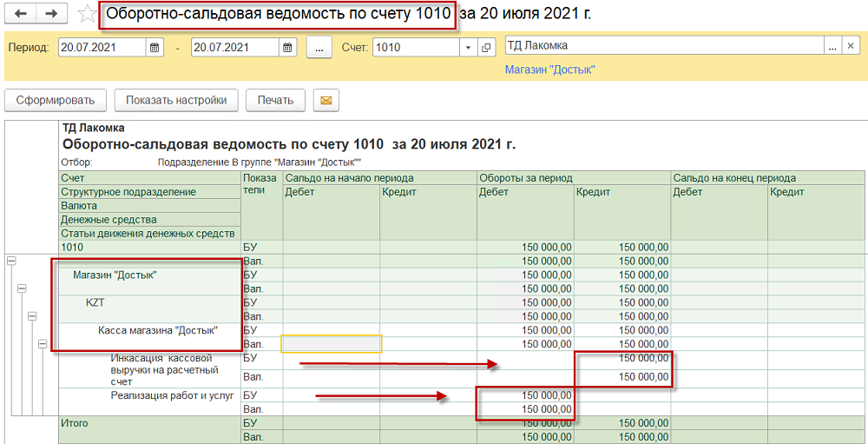Add report to favorites with star icon

pyautogui.click(x=87, y=14)
